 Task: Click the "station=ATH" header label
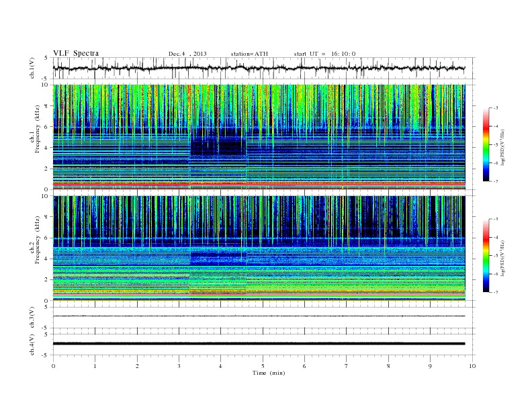(x=249, y=54)
